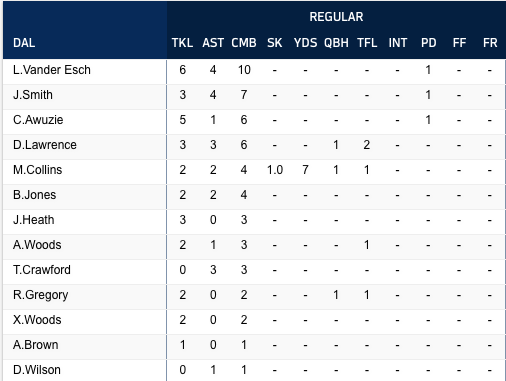The height and width of the screenshot is (381, 506).
Task: Click the INT column header
Action: [x=397, y=43]
